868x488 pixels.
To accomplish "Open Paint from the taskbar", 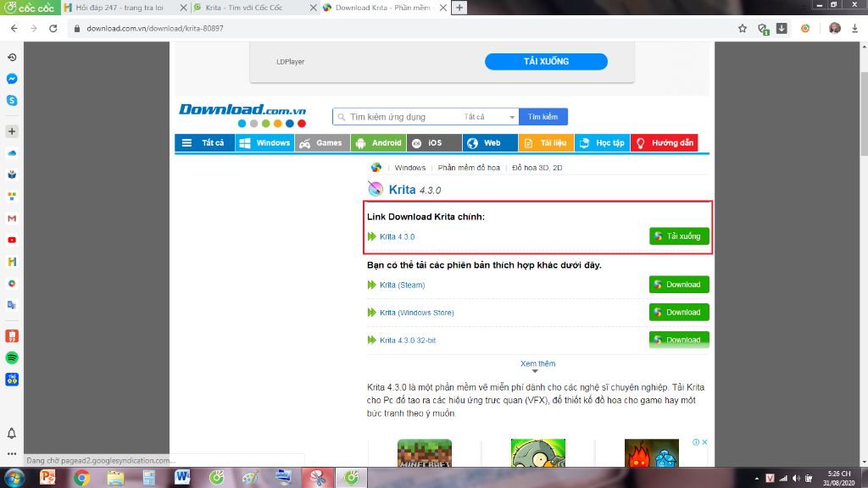I will pyautogui.click(x=250, y=478).
